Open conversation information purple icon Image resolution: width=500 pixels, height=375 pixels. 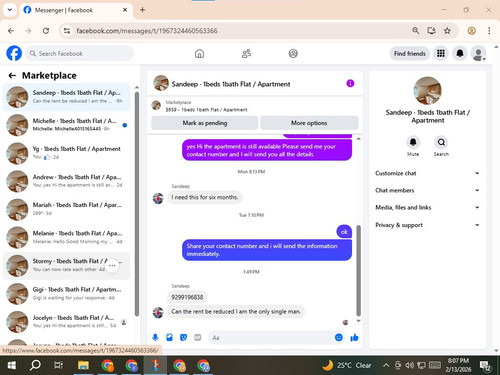tap(350, 83)
